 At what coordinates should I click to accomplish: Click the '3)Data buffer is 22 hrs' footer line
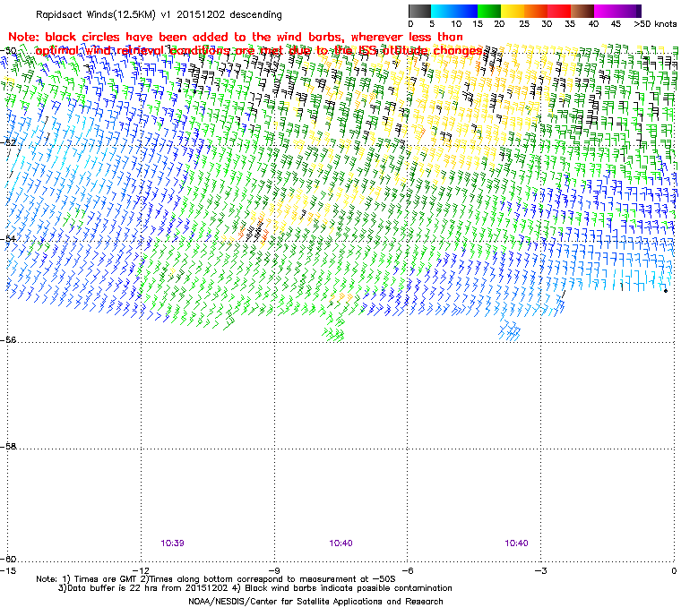pyautogui.click(x=255, y=588)
